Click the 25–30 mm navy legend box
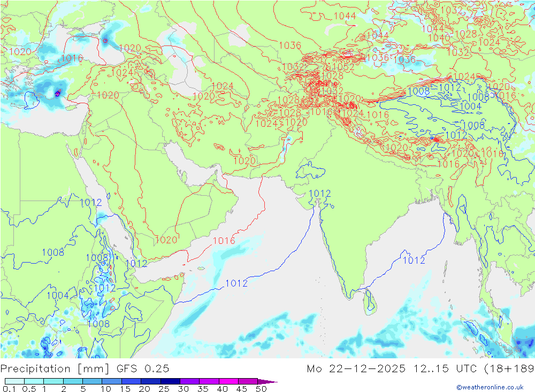This screenshot has height=392, width=535. coord(170,381)
